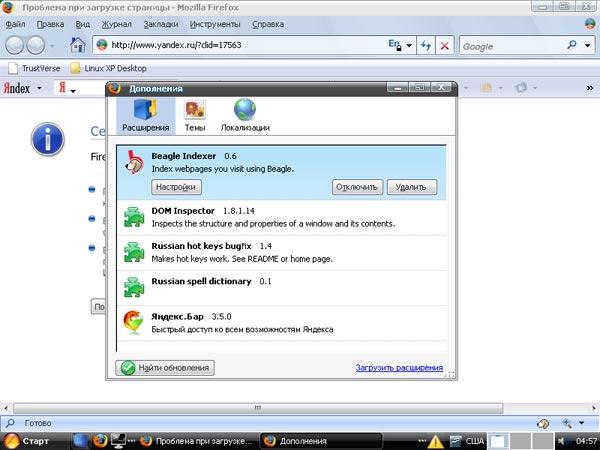
Task: Click the yellow warning triangle tray icon
Action: (x=435, y=442)
